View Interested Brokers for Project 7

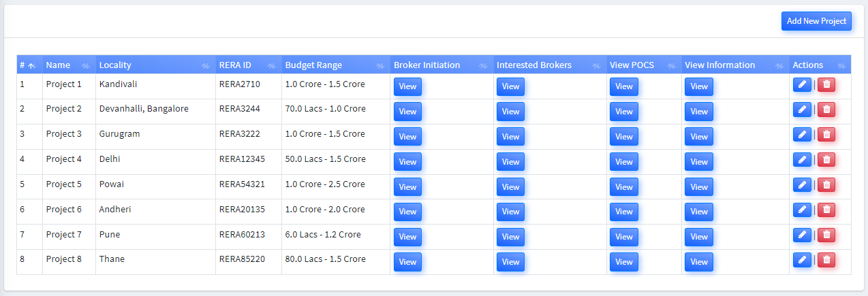tap(510, 237)
